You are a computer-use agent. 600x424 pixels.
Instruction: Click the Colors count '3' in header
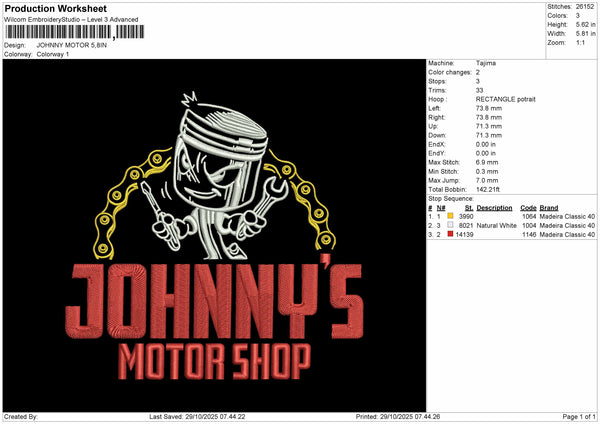578,16
